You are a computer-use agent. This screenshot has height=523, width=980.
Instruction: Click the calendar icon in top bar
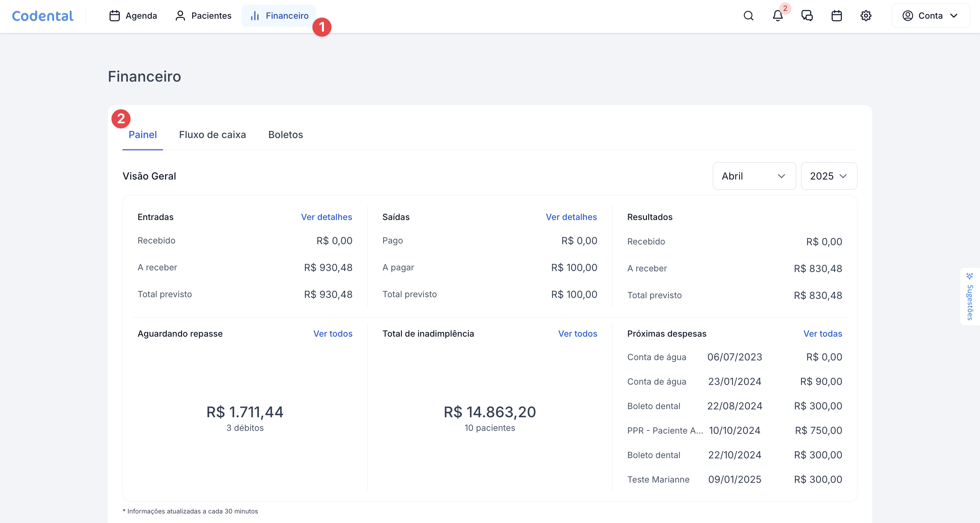[x=836, y=16]
